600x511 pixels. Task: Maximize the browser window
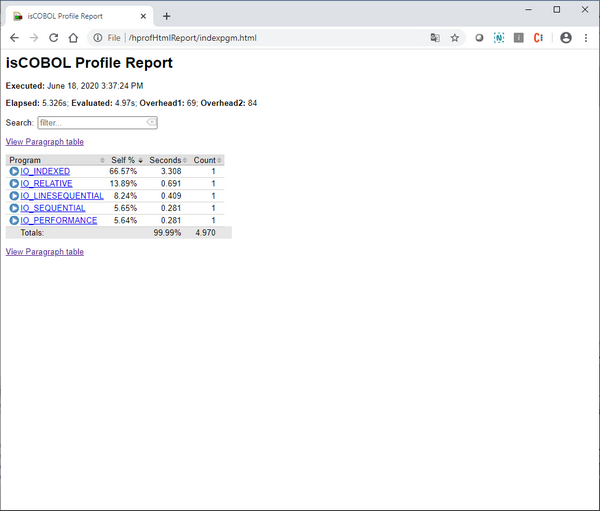coord(557,10)
